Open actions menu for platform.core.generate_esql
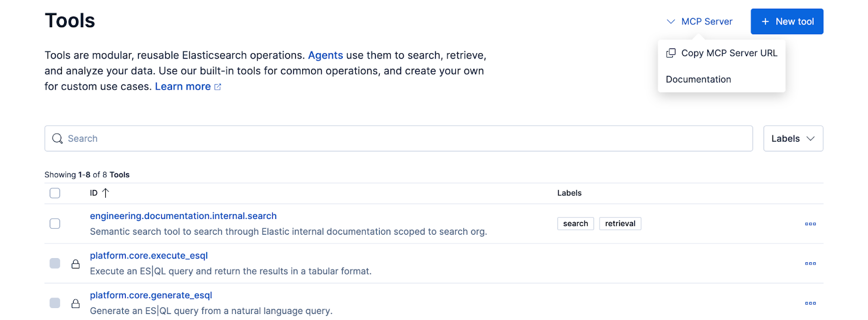The height and width of the screenshot is (320, 868). 810,303
